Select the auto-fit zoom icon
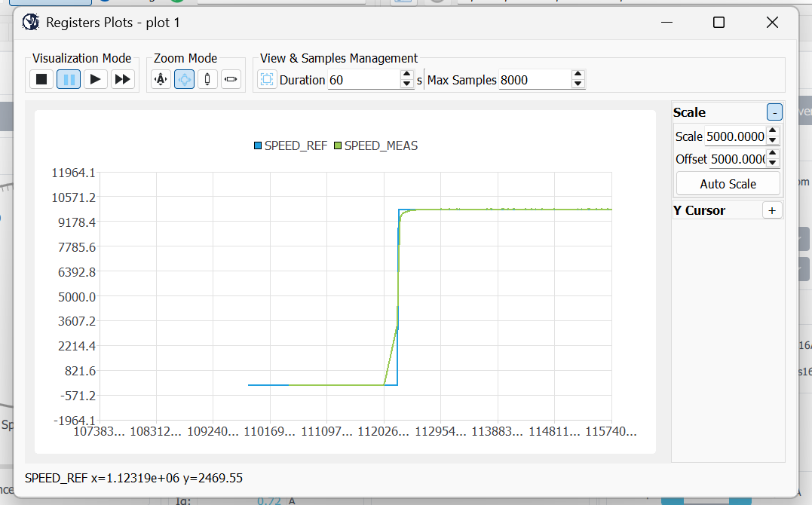The image size is (812, 505). (161, 79)
